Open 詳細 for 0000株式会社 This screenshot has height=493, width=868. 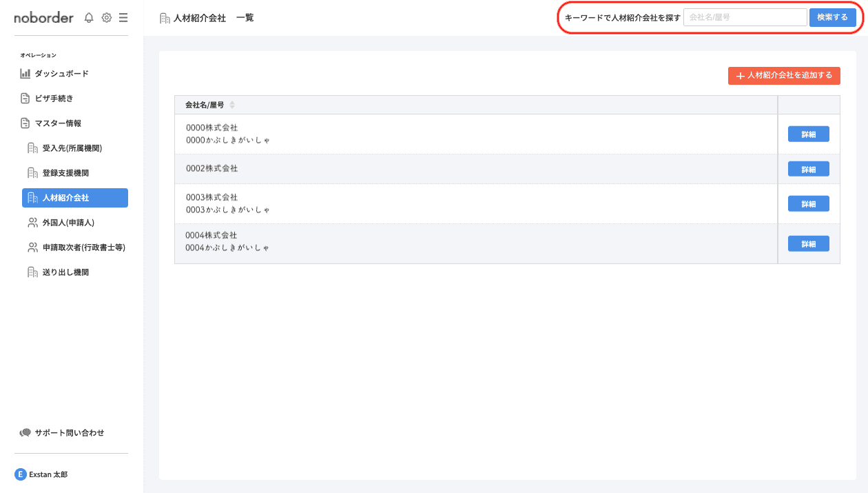tap(808, 134)
